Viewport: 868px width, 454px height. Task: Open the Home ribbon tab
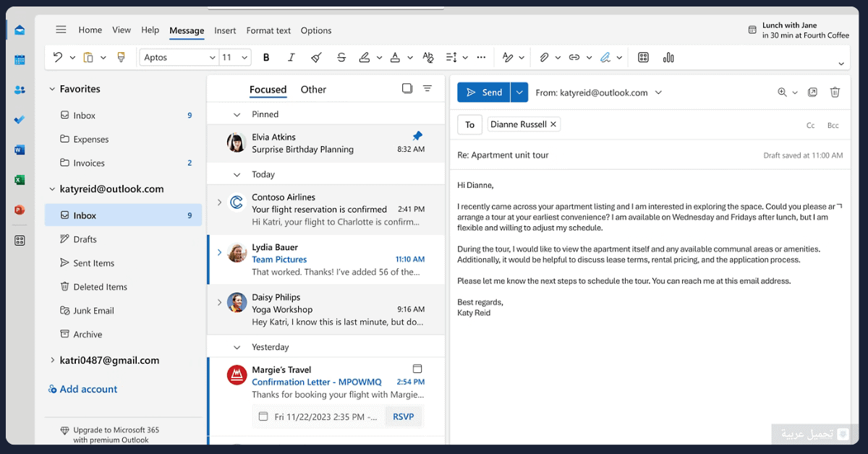tap(90, 30)
